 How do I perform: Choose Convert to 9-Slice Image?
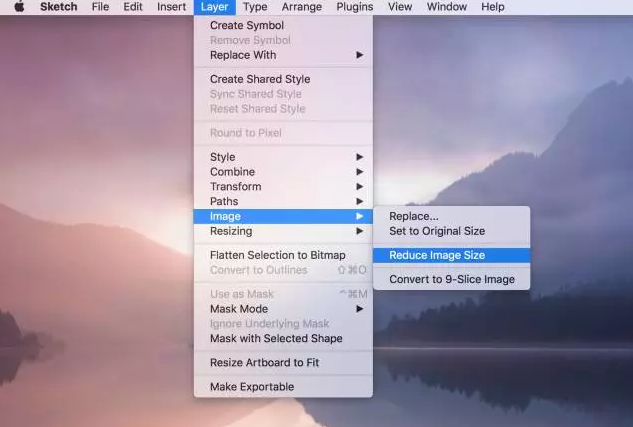[x=451, y=279]
